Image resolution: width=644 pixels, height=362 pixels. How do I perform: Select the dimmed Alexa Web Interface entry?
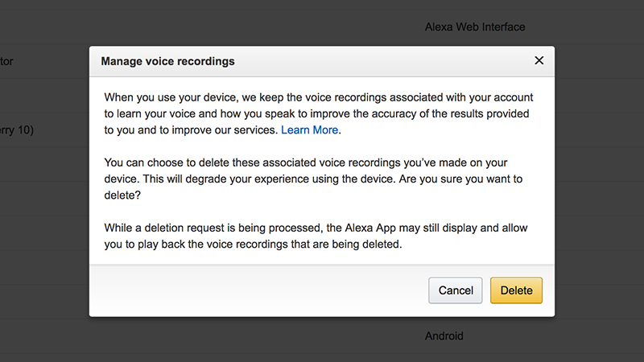pos(475,27)
